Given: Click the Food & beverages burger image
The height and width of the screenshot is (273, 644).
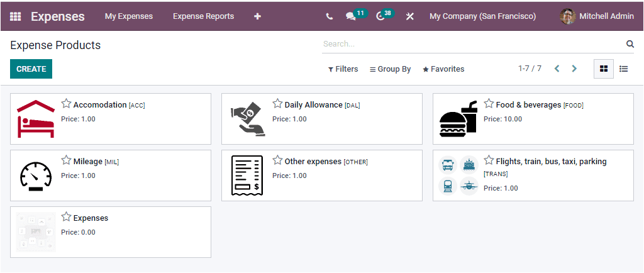Looking at the screenshot, I should pyautogui.click(x=458, y=119).
